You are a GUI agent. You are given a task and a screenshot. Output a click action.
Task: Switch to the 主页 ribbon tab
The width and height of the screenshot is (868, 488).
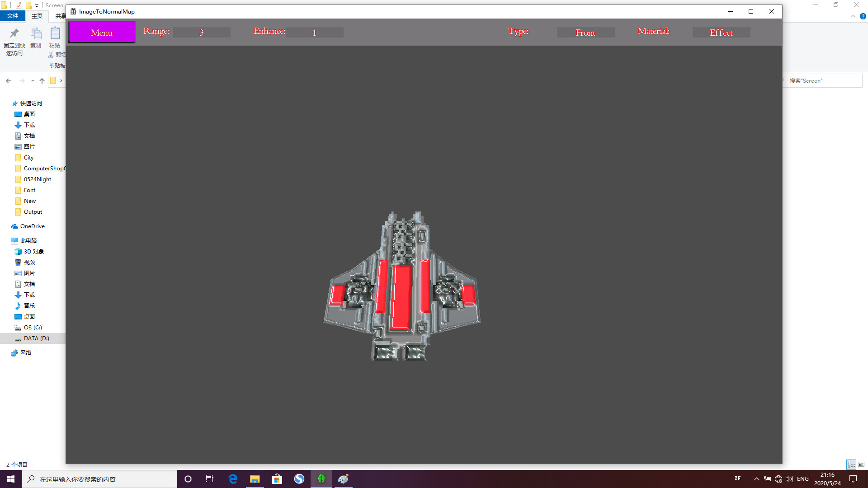37,16
